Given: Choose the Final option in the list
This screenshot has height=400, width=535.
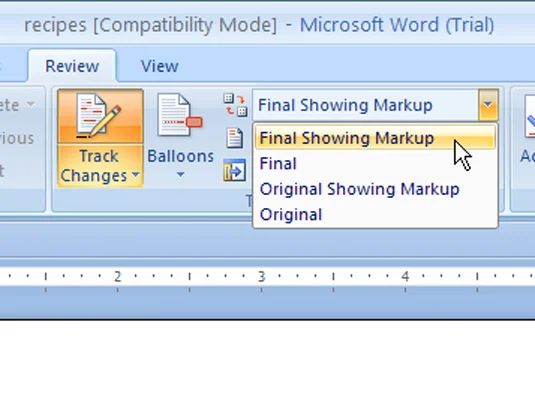Looking at the screenshot, I should tap(375, 163).
